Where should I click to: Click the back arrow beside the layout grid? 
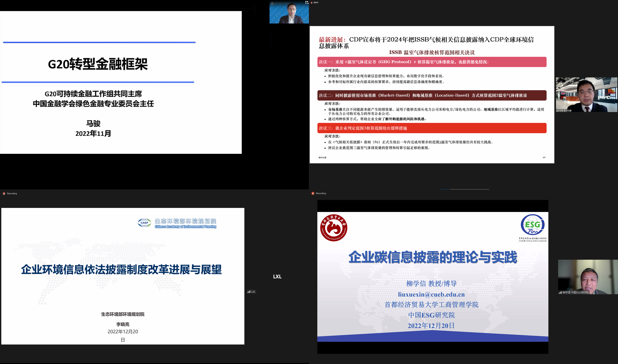point(308,3)
